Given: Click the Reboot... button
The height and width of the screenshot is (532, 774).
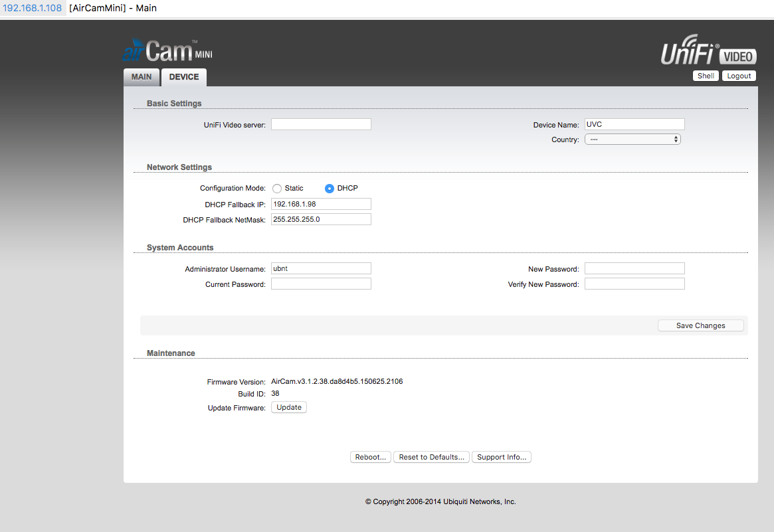Looking at the screenshot, I should coord(371,457).
